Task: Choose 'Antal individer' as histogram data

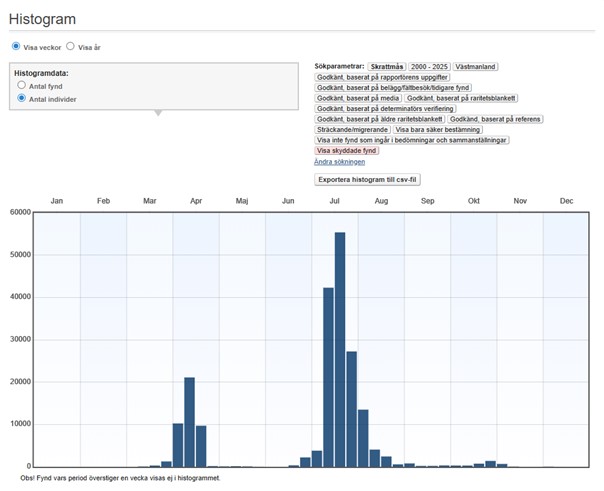Action: click(x=22, y=99)
